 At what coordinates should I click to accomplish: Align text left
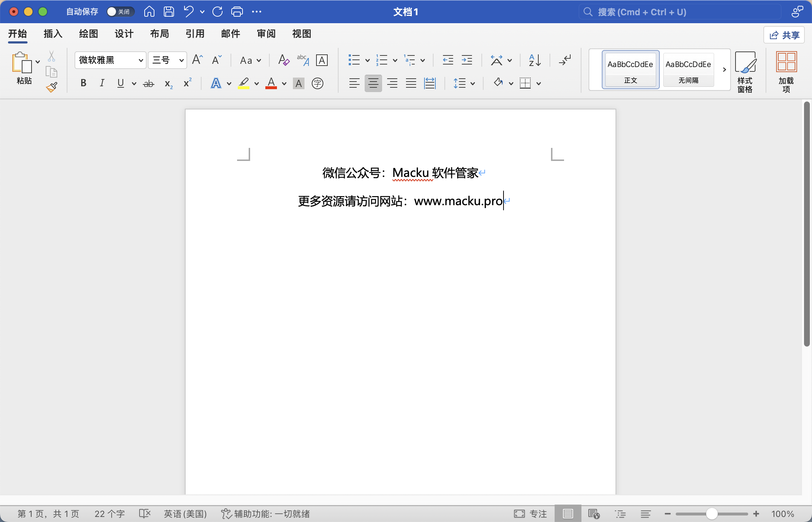click(354, 83)
